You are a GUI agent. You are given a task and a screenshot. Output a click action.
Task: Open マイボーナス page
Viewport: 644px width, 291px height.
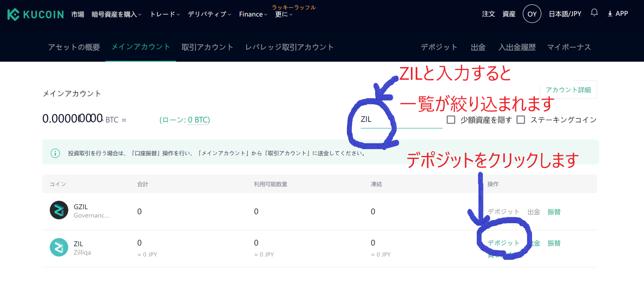(x=569, y=47)
